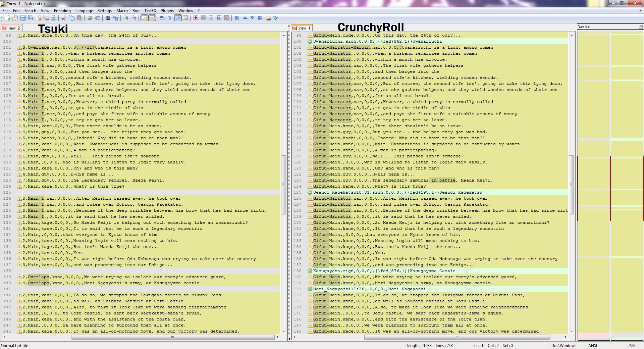Image resolution: width=644 pixels, height=349 pixels.
Task: Click the Close All documents toolbar icon
Action: (x=46, y=18)
